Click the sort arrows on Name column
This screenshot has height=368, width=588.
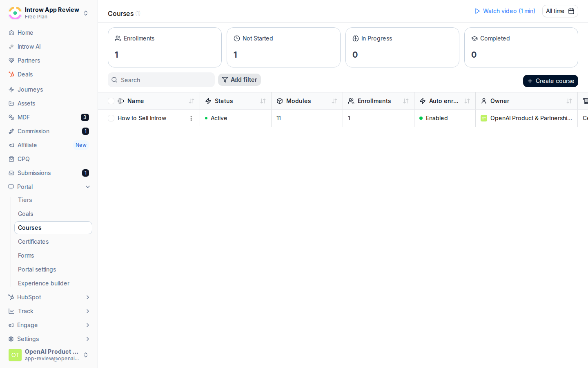coord(192,101)
